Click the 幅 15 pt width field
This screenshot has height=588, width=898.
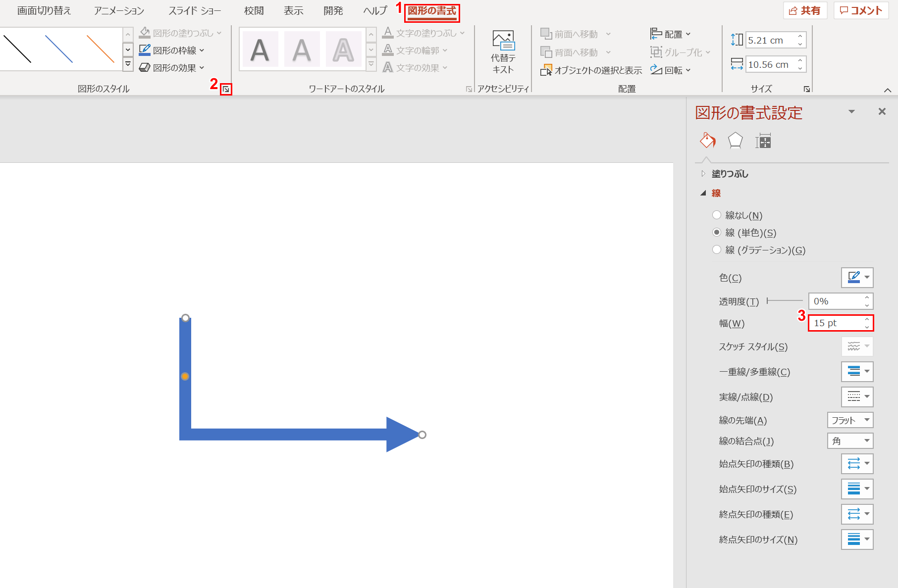[x=836, y=323]
